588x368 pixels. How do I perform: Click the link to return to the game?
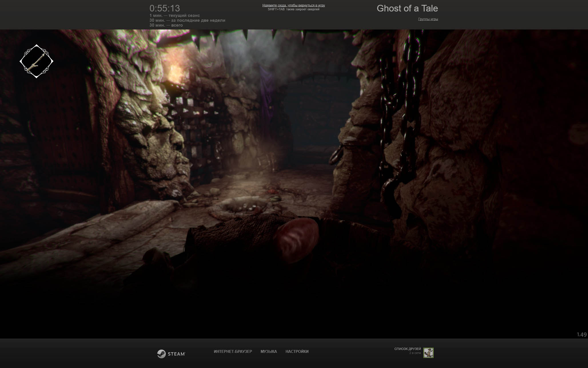[x=294, y=5]
